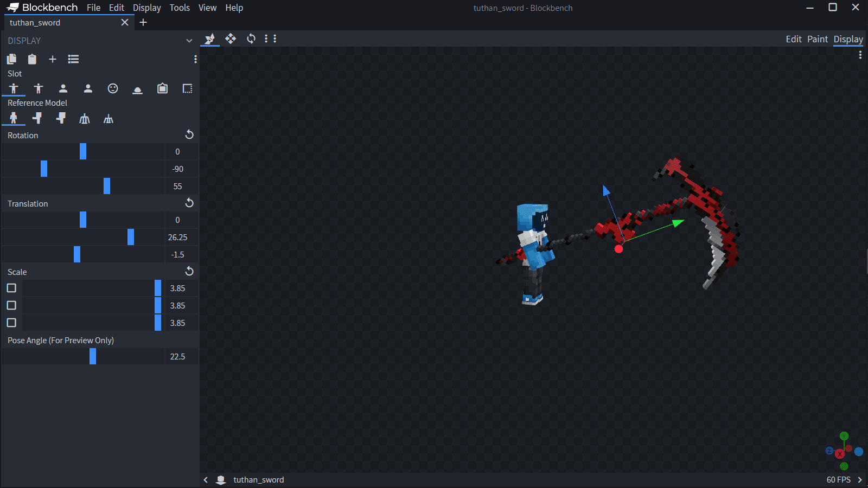Click the Translation Y value field 26.25

click(178, 237)
